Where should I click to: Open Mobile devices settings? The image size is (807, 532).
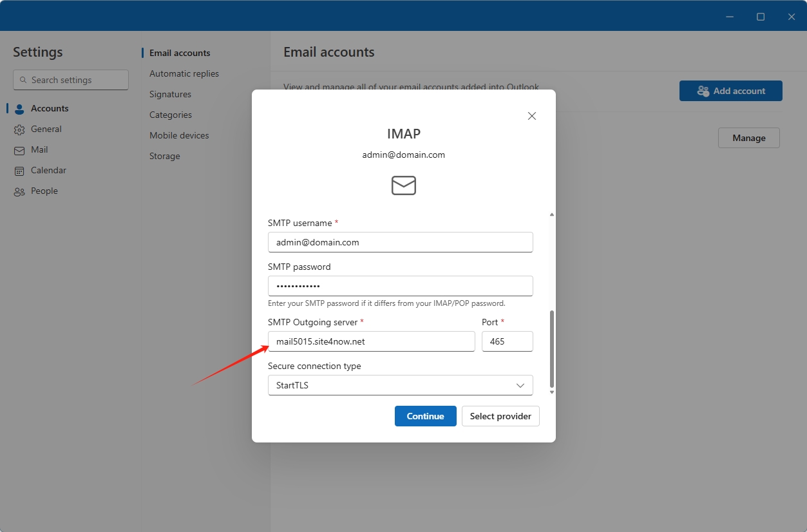point(178,135)
